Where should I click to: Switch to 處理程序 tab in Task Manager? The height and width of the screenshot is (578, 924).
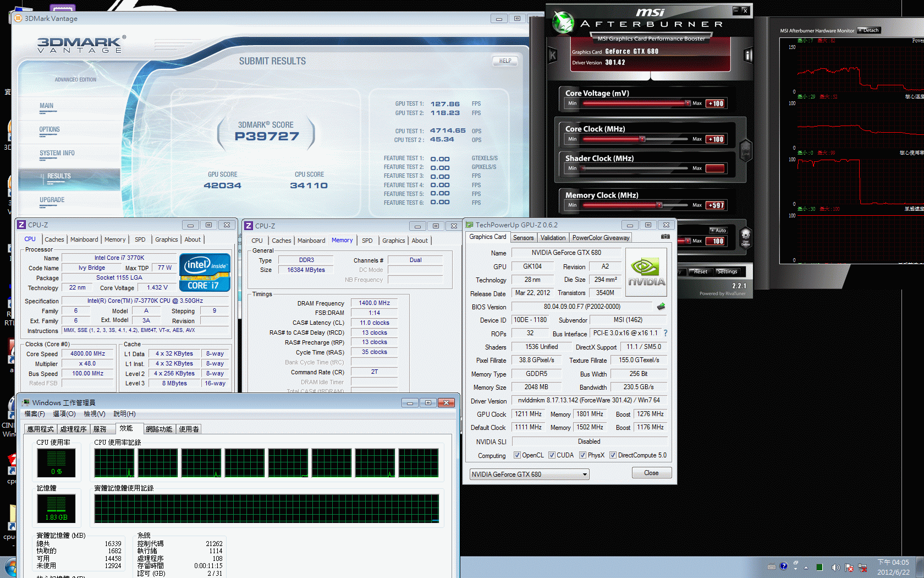click(x=74, y=429)
